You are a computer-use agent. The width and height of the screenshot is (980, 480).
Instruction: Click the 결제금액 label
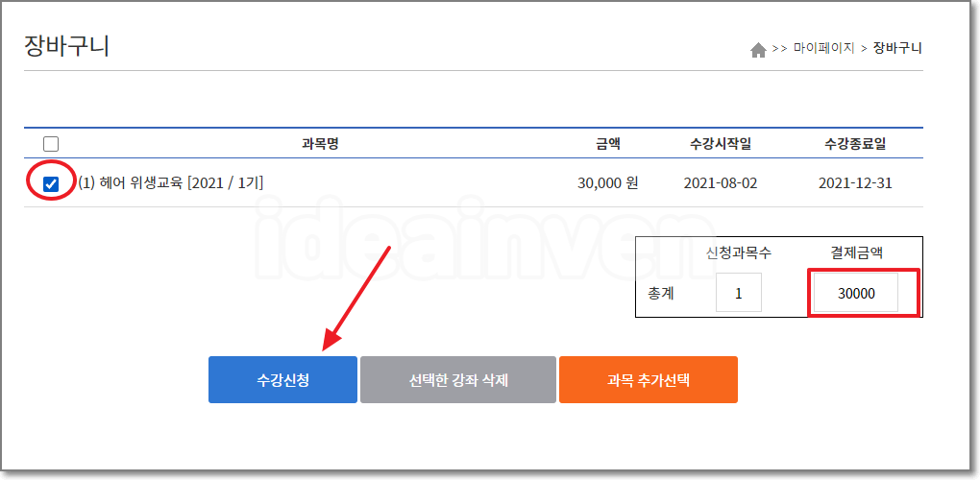click(x=856, y=252)
